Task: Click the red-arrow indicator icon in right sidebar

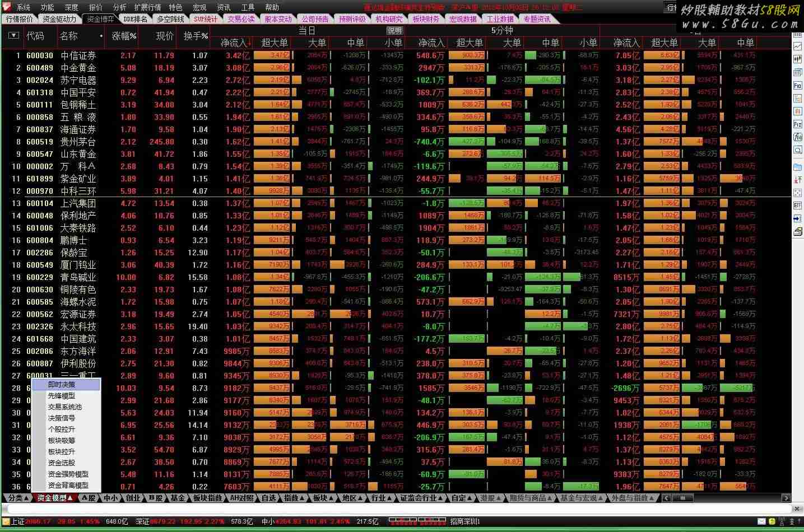Action: 798,180
